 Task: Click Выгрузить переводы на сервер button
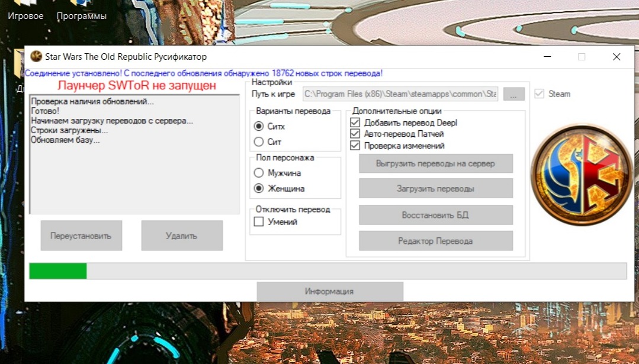tap(436, 164)
